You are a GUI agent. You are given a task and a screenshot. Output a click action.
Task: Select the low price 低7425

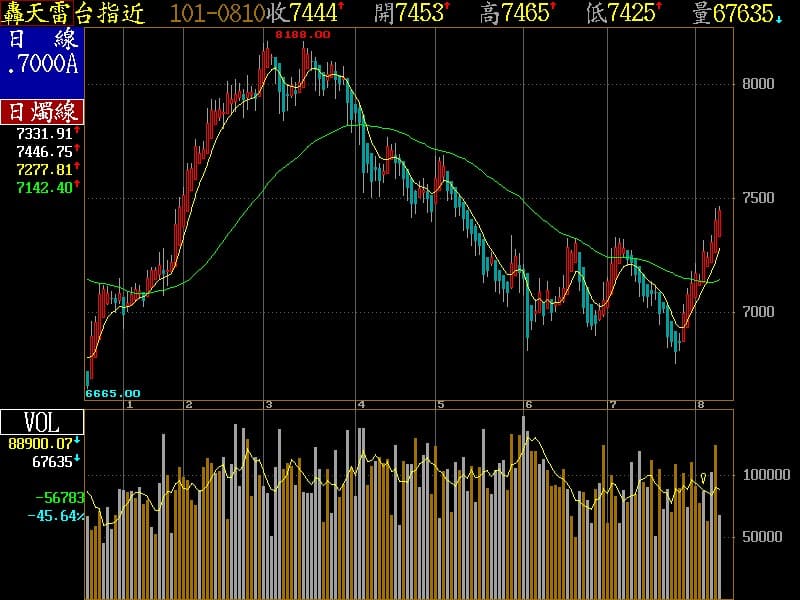(623, 13)
